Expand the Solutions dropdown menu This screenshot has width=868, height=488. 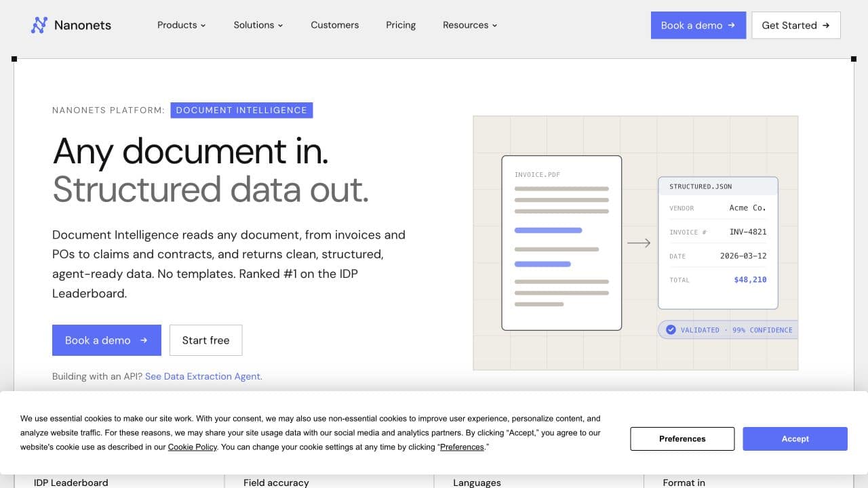click(x=258, y=25)
